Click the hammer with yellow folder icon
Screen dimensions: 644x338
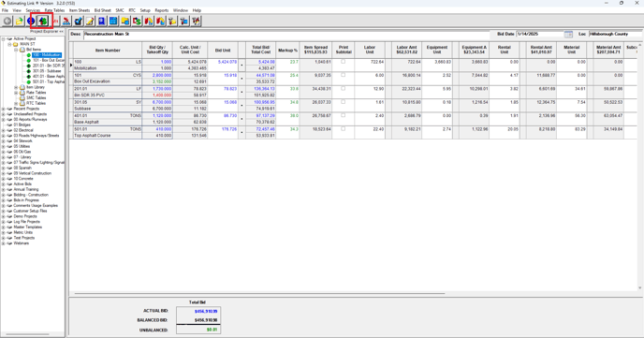pyautogui.click(x=172, y=21)
